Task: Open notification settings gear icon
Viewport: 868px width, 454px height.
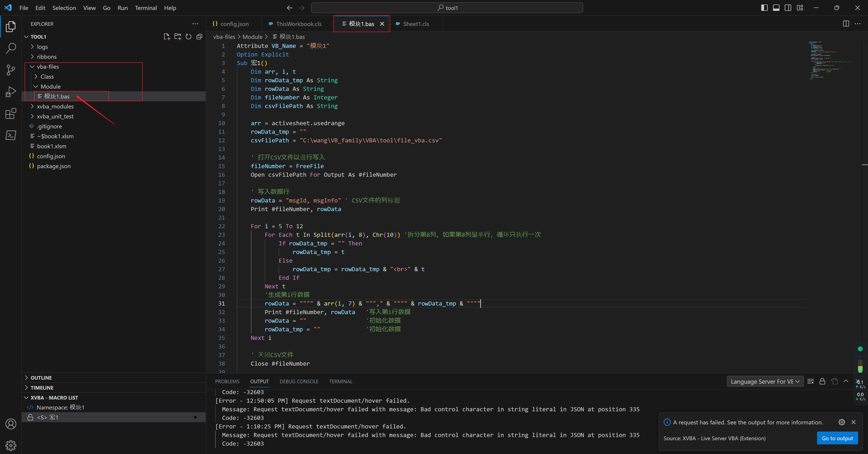Action: point(842,422)
